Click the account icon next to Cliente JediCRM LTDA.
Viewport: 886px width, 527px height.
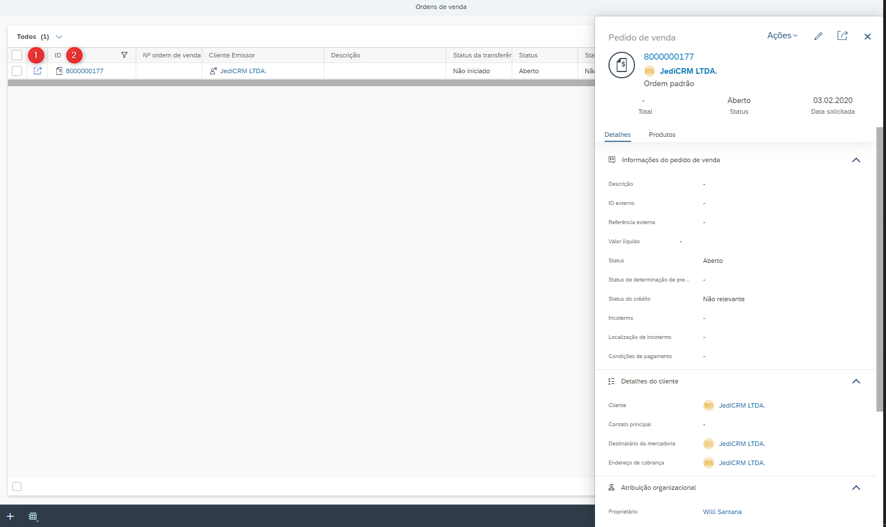click(708, 406)
